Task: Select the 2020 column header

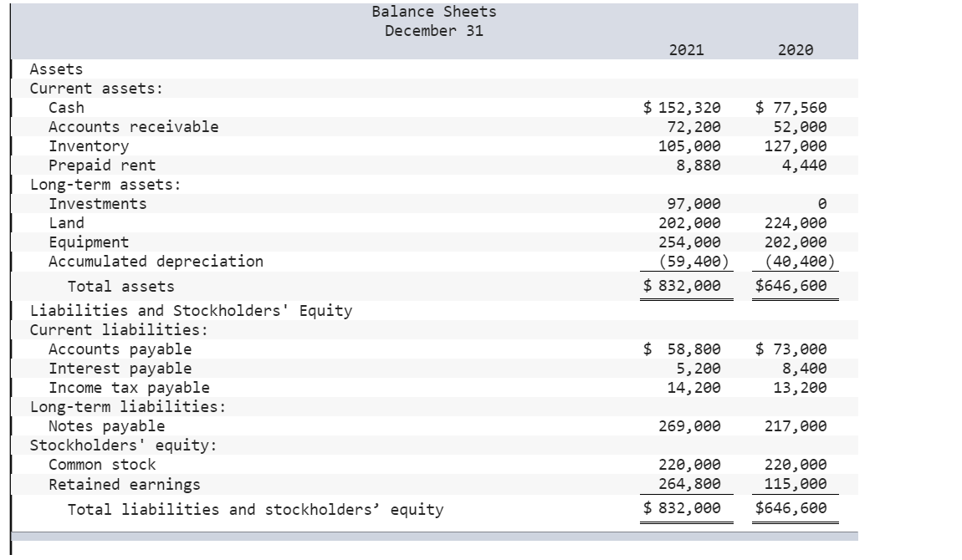Action: [x=796, y=49]
